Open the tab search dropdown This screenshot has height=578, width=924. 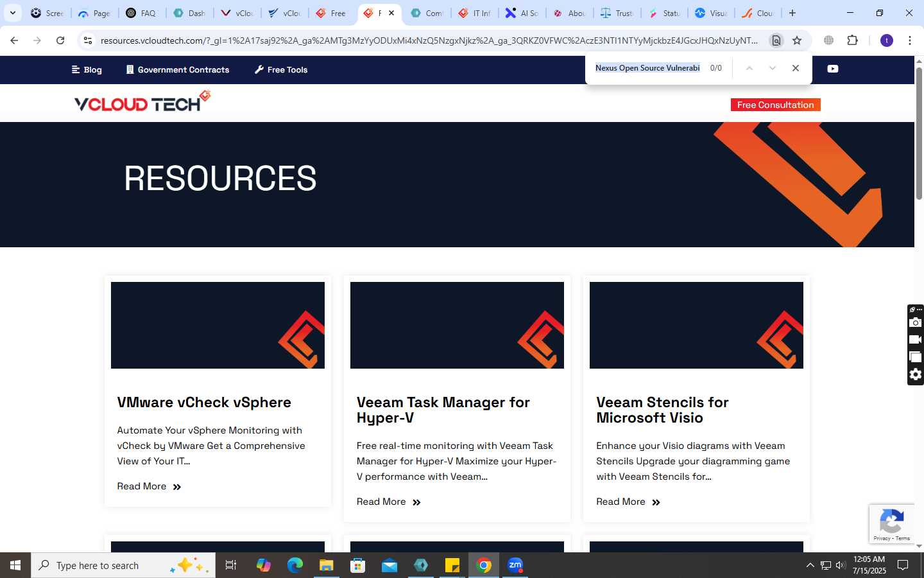pyautogui.click(x=12, y=13)
